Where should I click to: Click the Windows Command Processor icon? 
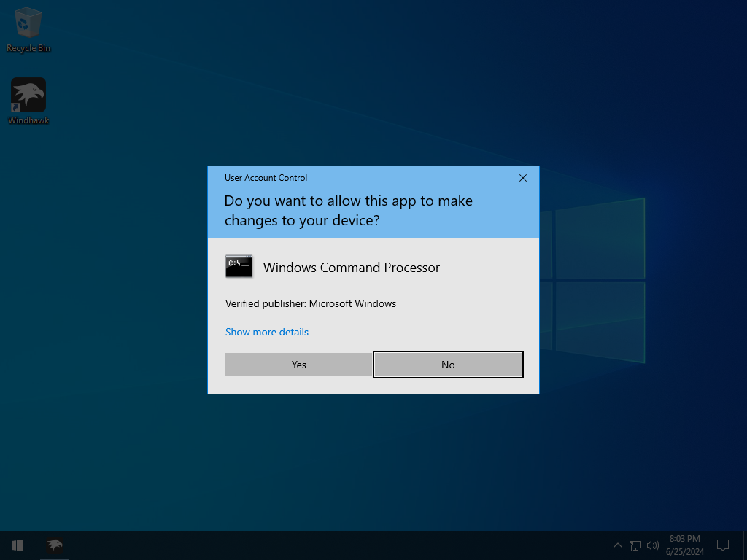(239, 267)
